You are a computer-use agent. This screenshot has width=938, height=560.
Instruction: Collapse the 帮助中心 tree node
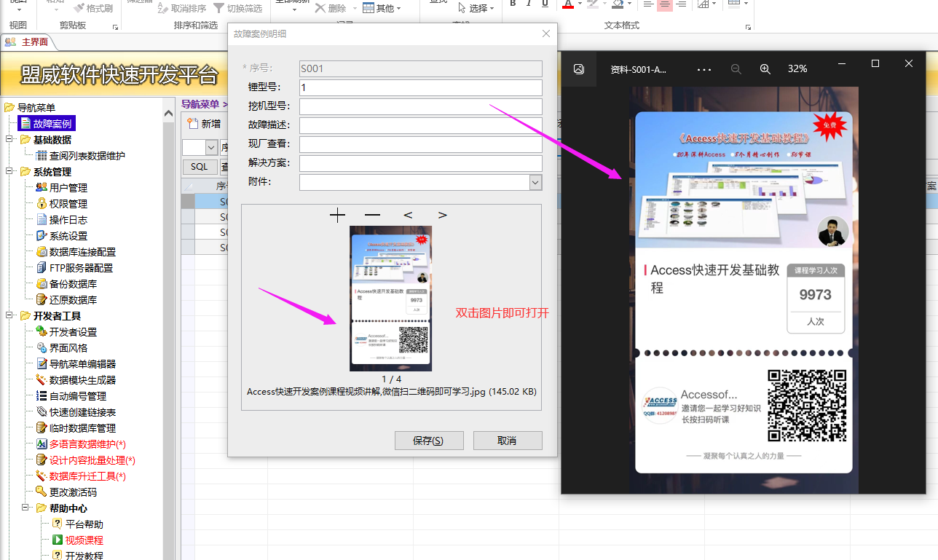pos(25,508)
